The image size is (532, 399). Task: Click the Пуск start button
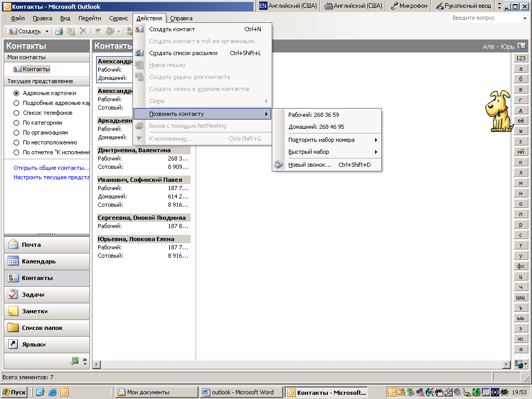pos(14,392)
